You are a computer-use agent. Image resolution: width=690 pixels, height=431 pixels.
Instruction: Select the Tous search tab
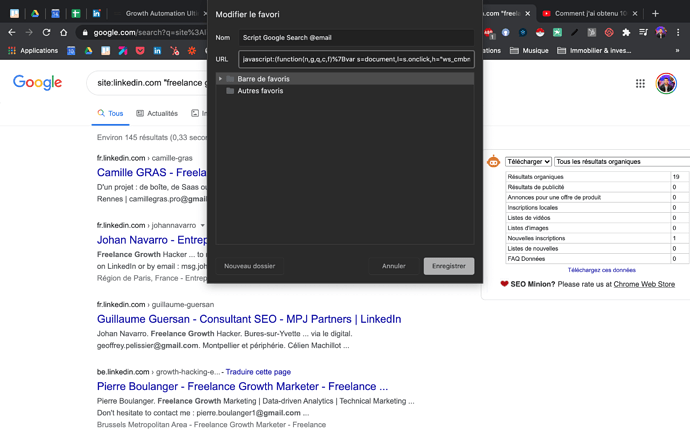(110, 114)
